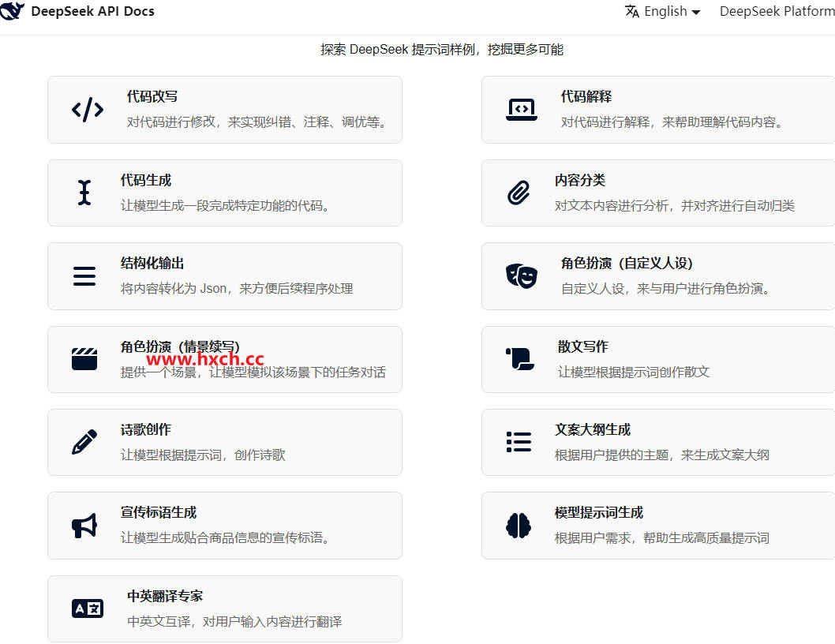Click the three-bar icon for 结构化输出
The height and width of the screenshot is (644, 835).
[x=84, y=276]
